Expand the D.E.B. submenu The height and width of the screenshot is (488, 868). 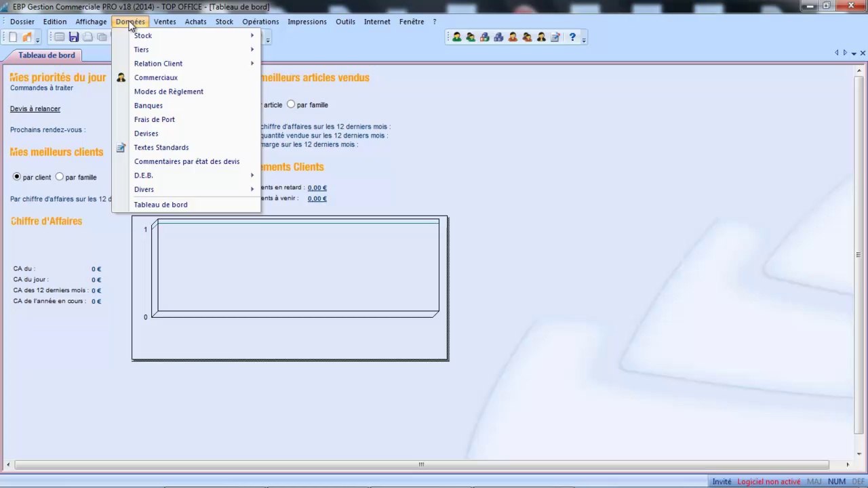pyautogui.click(x=186, y=176)
